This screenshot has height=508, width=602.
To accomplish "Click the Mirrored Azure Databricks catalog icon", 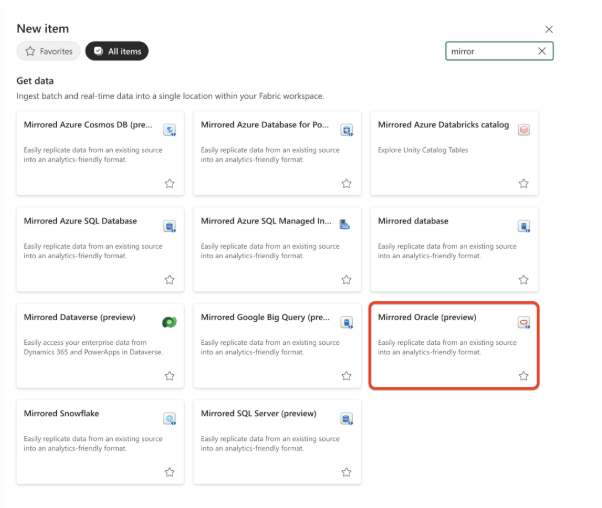I will click(523, 130).
